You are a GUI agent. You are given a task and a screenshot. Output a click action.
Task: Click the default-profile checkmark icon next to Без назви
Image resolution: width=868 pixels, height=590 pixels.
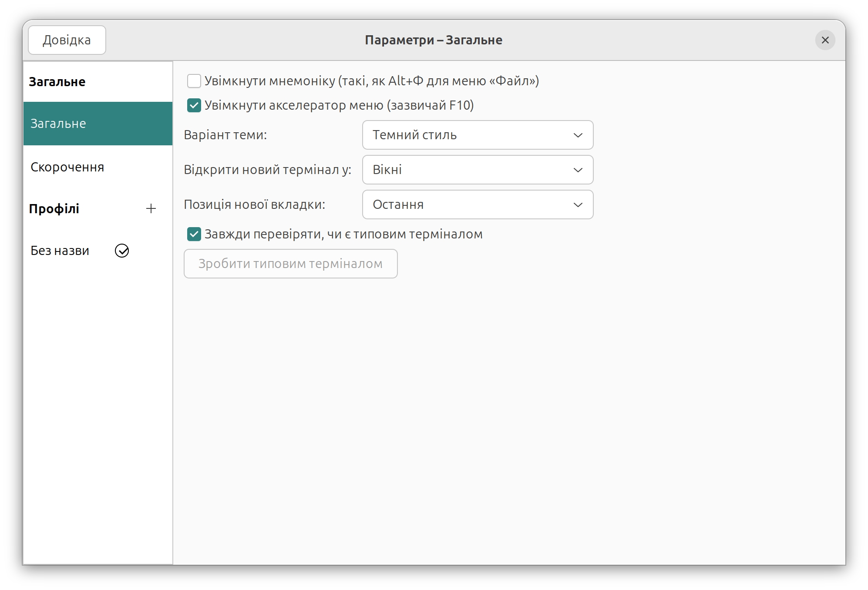(122, 251)
